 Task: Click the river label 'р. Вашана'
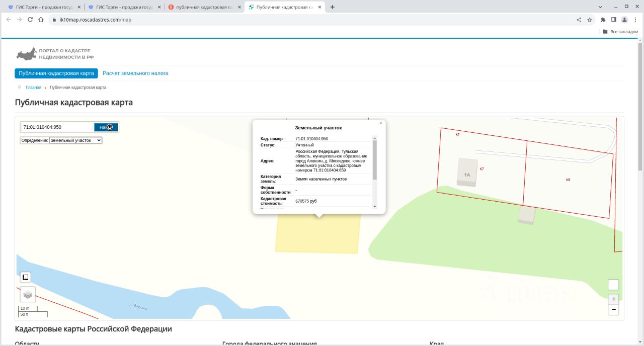click(138, 307)
